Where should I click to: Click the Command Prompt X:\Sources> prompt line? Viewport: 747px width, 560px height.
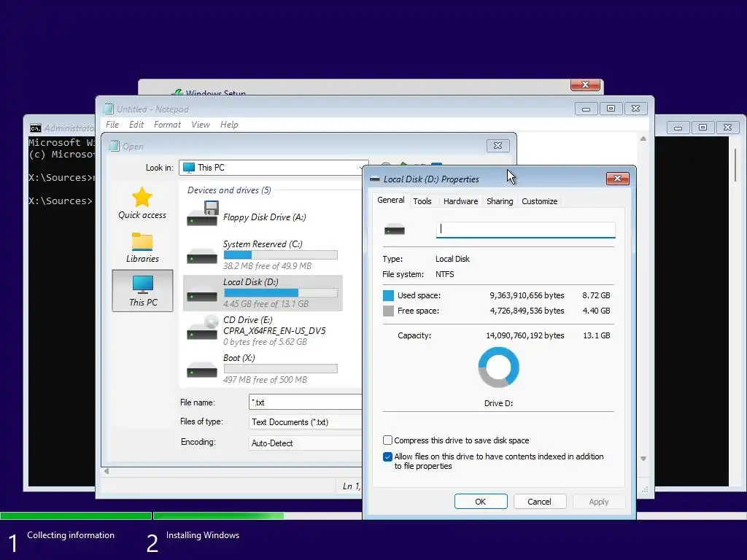tap(60, 201)
